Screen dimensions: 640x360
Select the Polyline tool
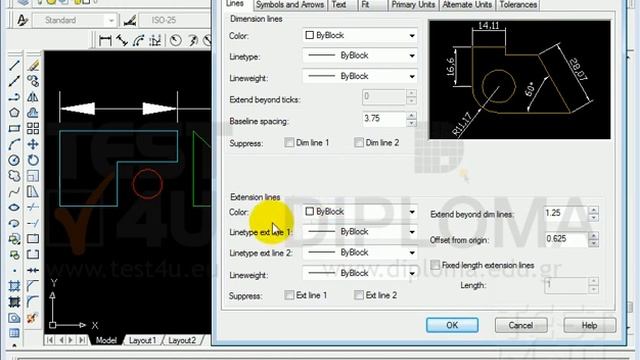click(14, 97)
